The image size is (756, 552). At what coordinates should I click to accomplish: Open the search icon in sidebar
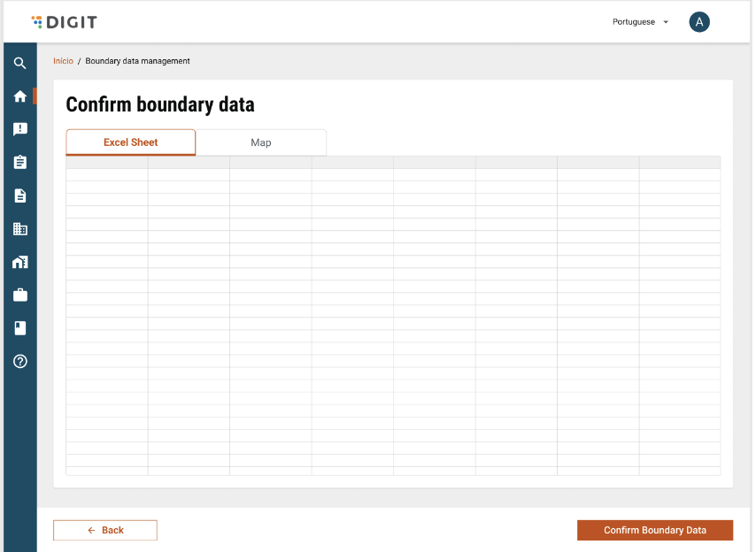point(19,63)
